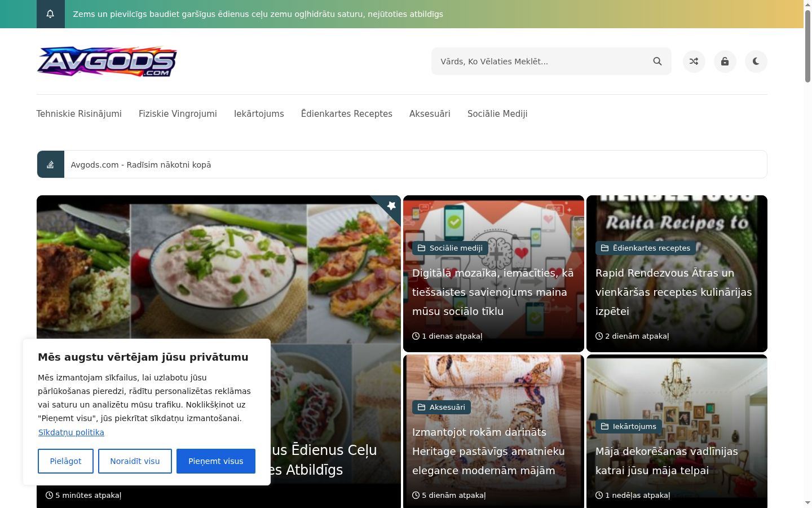812x508 pixels.
Task: Open the login lock icon
Action: [x=725, y=62]
